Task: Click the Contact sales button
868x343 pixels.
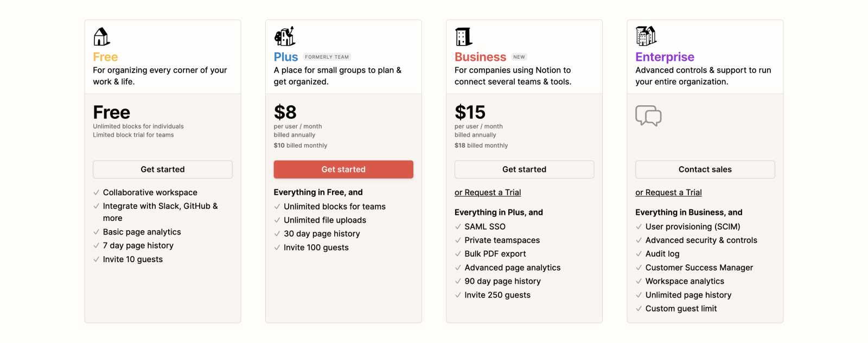Action: (x=705, y=169)
